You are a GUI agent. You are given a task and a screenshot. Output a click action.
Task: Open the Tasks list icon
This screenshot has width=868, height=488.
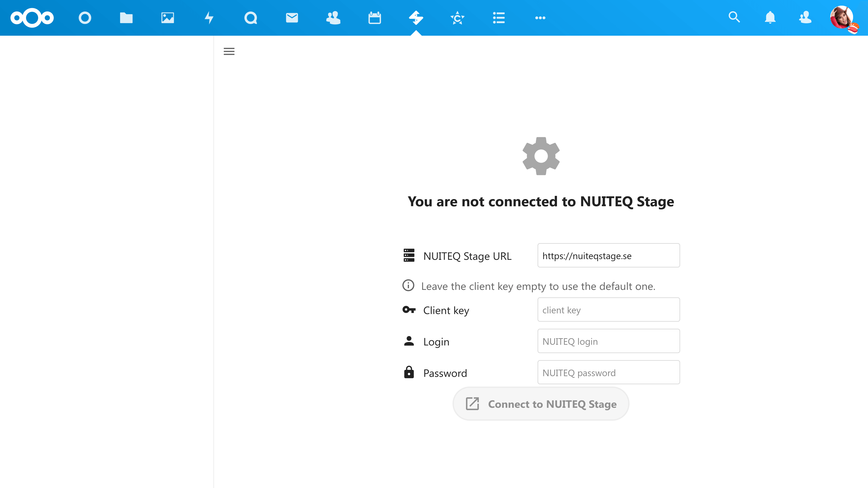499,18
